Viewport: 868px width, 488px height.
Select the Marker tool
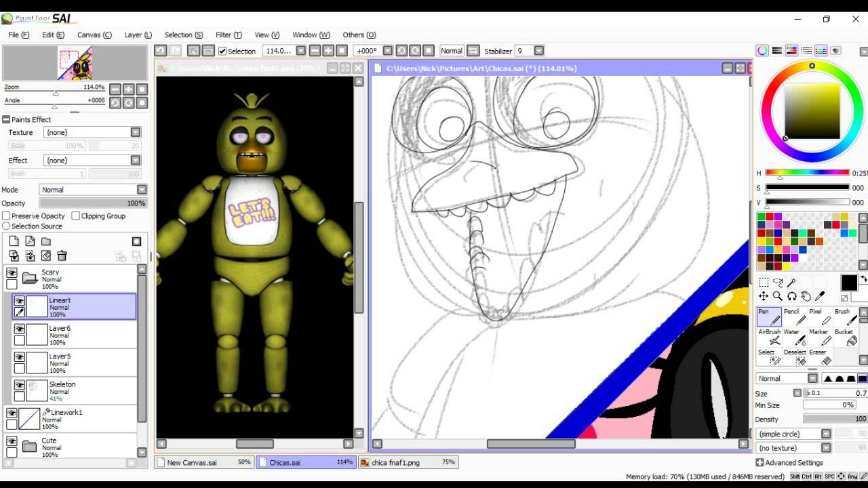click(821, 337)
